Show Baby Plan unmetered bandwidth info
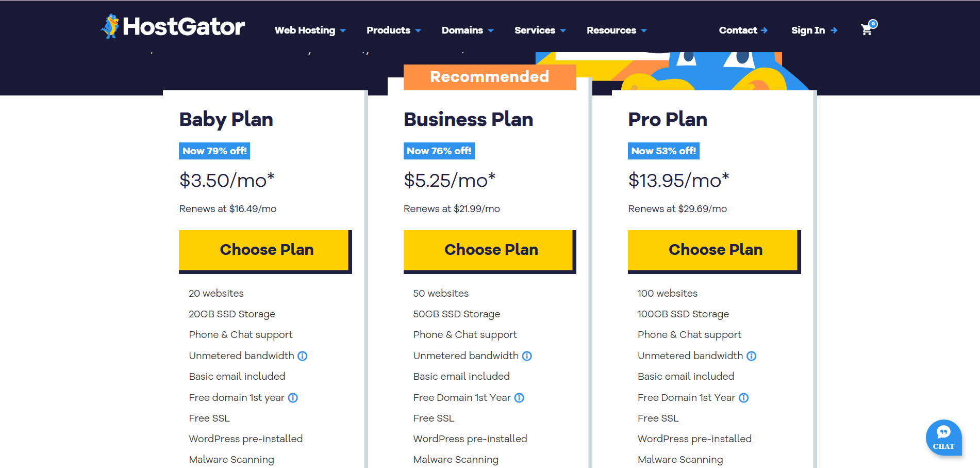This screenshot has width=980, height=468. point(303,356)
